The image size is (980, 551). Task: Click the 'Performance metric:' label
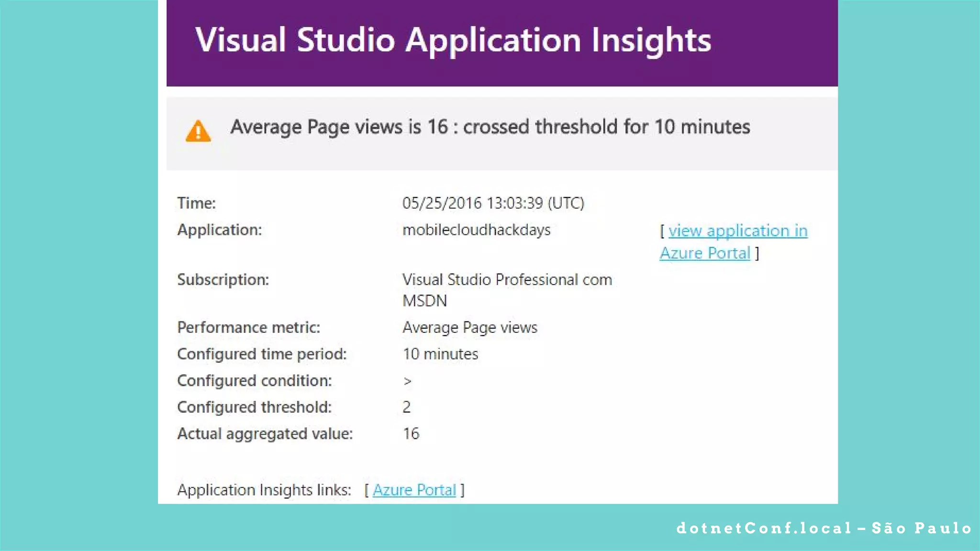(248, 327)
